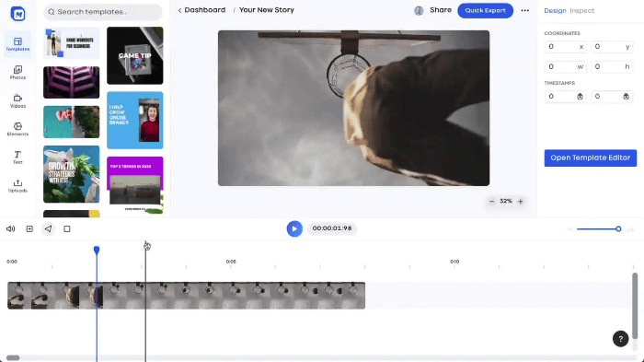Screen dimensions: 644x362
Task: Click the 00:00:01:98 timecode display
Action: click(332, 228)
